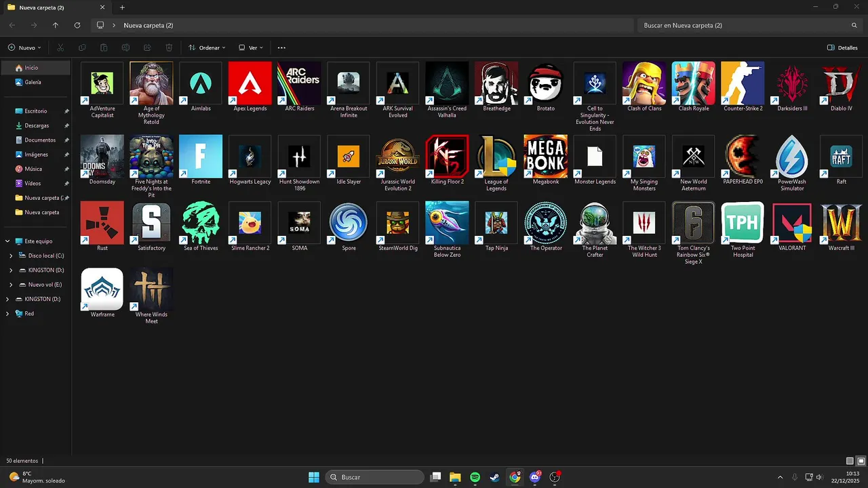Open Spotify from the taskbar

click(x=475, y=477)
